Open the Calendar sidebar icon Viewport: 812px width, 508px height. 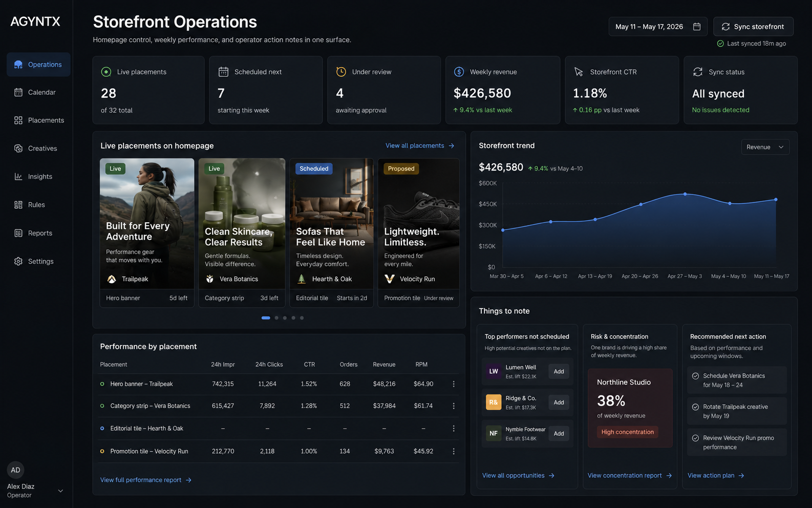pyautogui.click(x=18, y=92)
